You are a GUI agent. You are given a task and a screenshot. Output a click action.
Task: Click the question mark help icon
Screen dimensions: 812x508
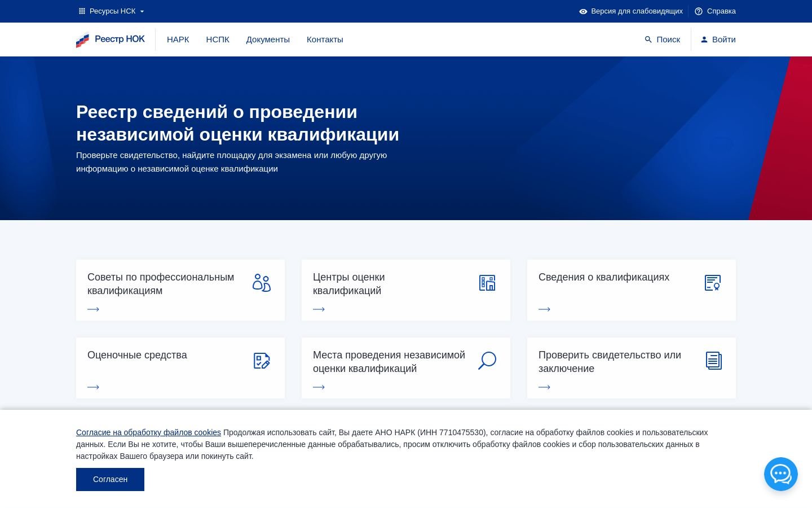click(699, 11)
